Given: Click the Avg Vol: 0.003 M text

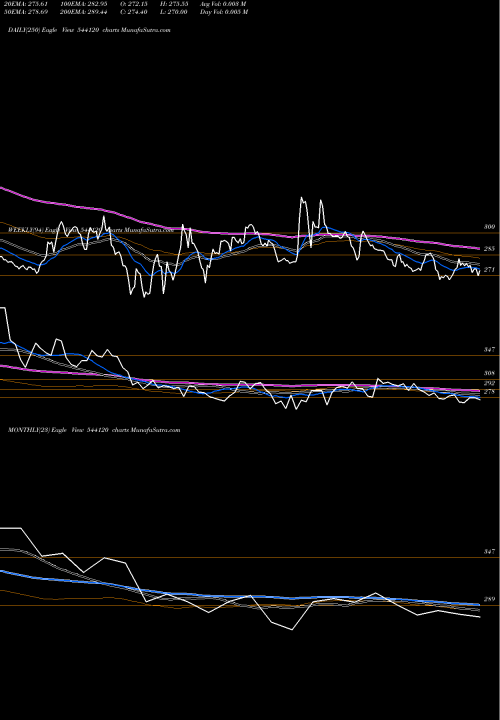Looking at the screenshot, I should tap(223, 4).
